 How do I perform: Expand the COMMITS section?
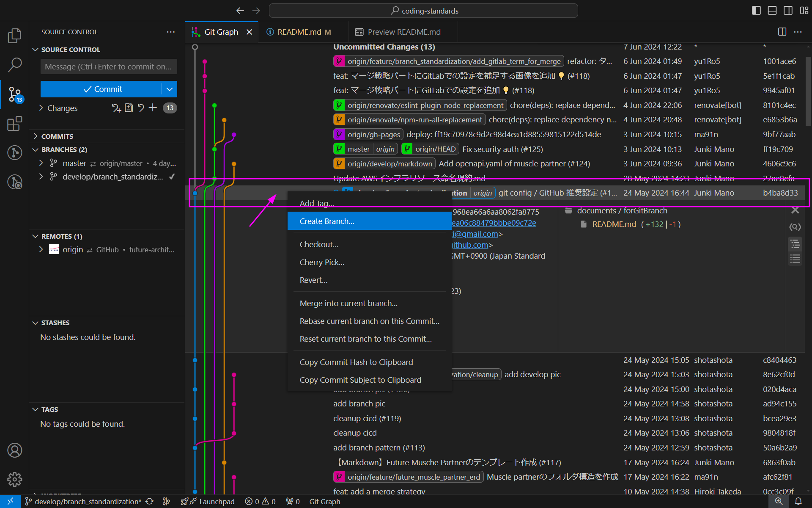point(36,136)
